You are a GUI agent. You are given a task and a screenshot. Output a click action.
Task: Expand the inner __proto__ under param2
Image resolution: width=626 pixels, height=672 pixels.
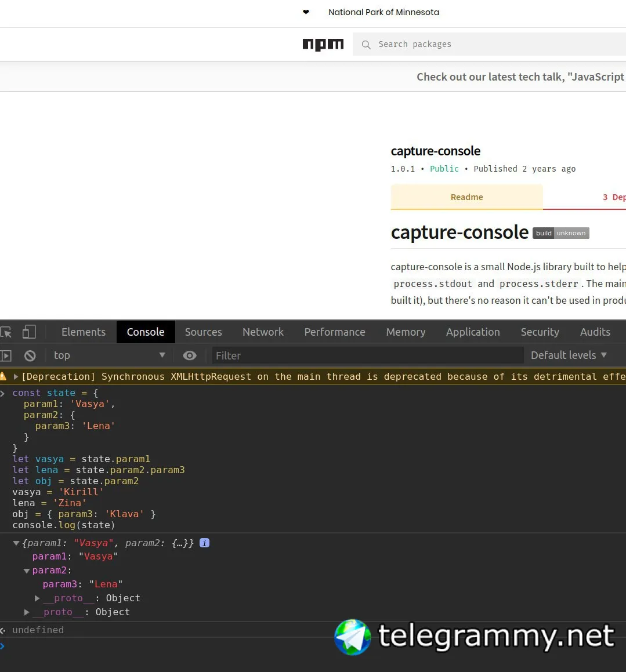click(x=37, y=598)
